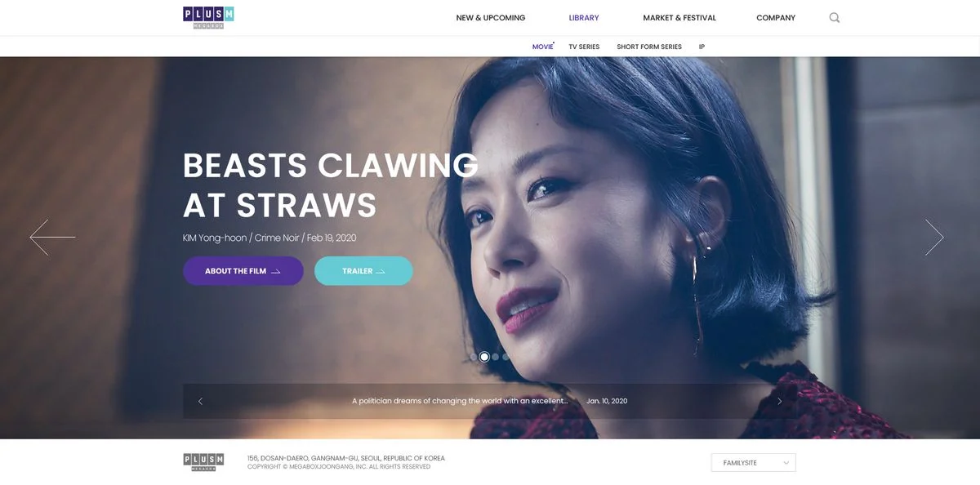The image size is (980, 485).
Task: Open the MARKET & FESTIVAL menu
Action: coord(679,18)
